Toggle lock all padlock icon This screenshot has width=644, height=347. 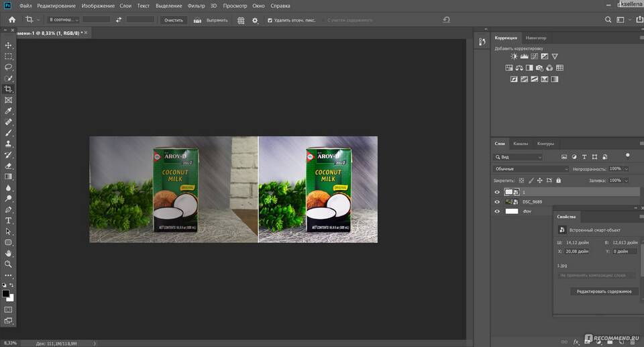[x=558, y=180]
